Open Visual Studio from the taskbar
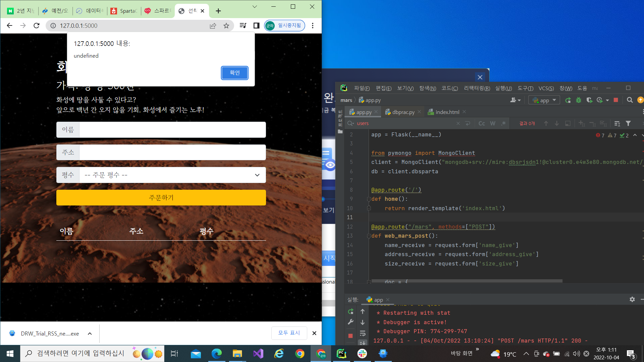This screenshot has width=644, height=362. pos(258,354)
